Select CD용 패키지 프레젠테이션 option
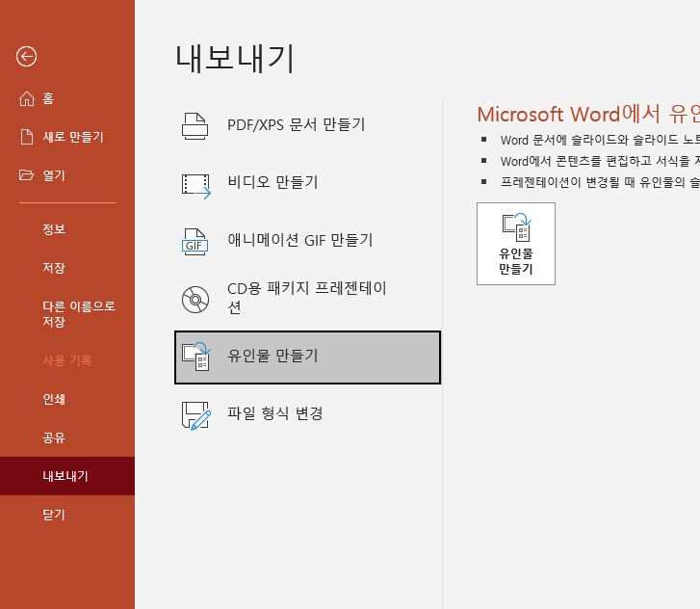700x609 pixels. coord(307,300)
